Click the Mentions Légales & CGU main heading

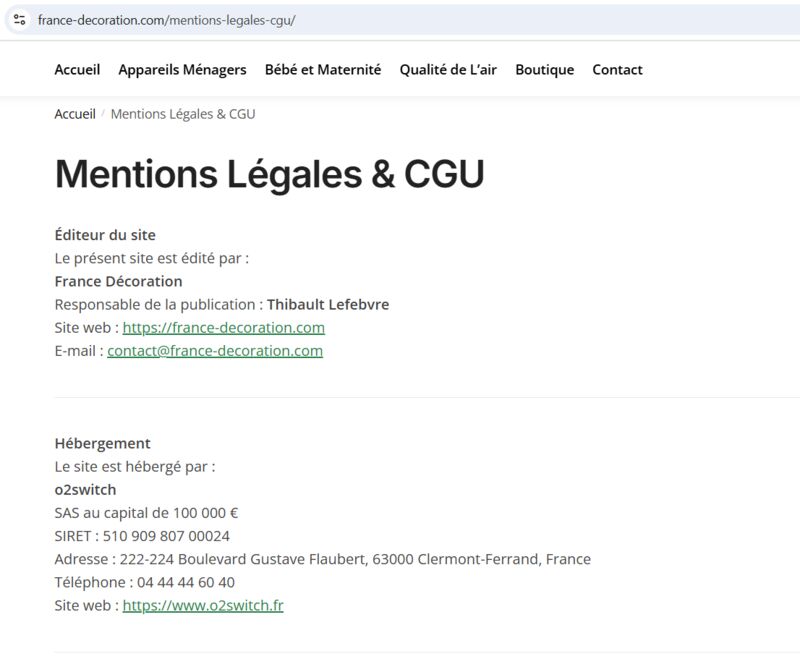click(x=269, y=174)
